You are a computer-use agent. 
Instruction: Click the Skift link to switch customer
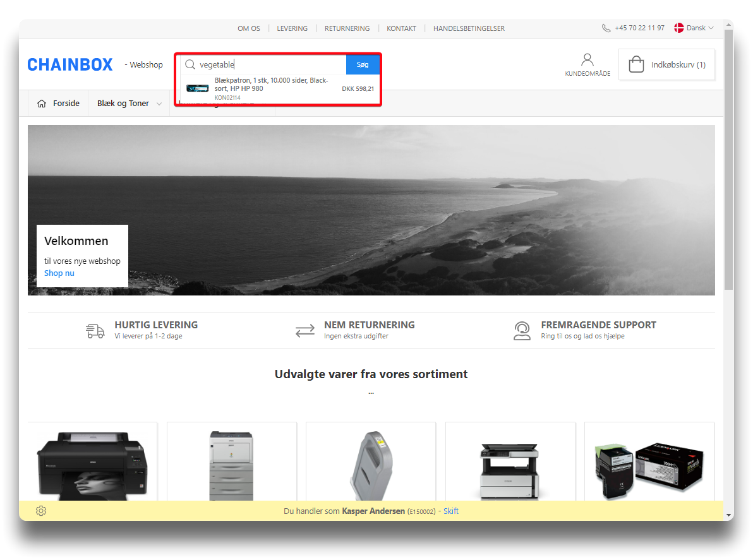[x=451, y=511]
